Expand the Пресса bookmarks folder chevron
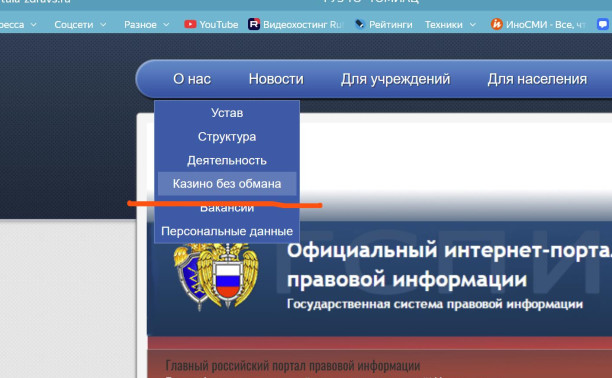The height and width of the screenshot is (378, 612). click(x=34, y=25)
